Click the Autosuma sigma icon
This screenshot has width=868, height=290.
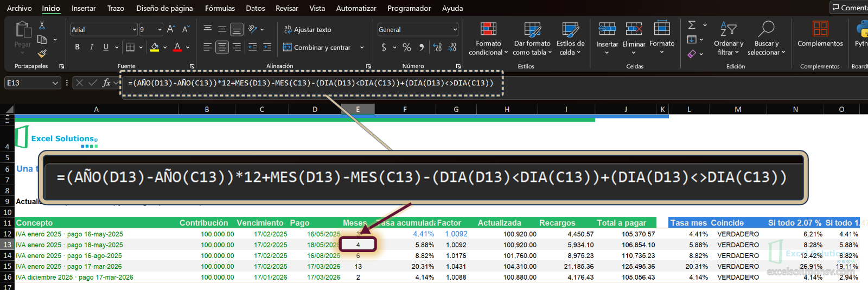[692, 25]
